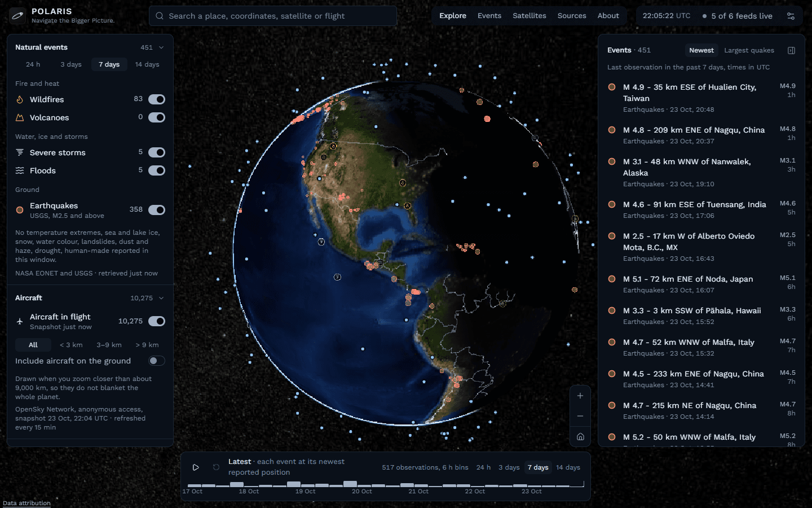Collapse the Events panel icon
Image resolution: width=812 pixels, height=508 pixels.
point(791,50)
